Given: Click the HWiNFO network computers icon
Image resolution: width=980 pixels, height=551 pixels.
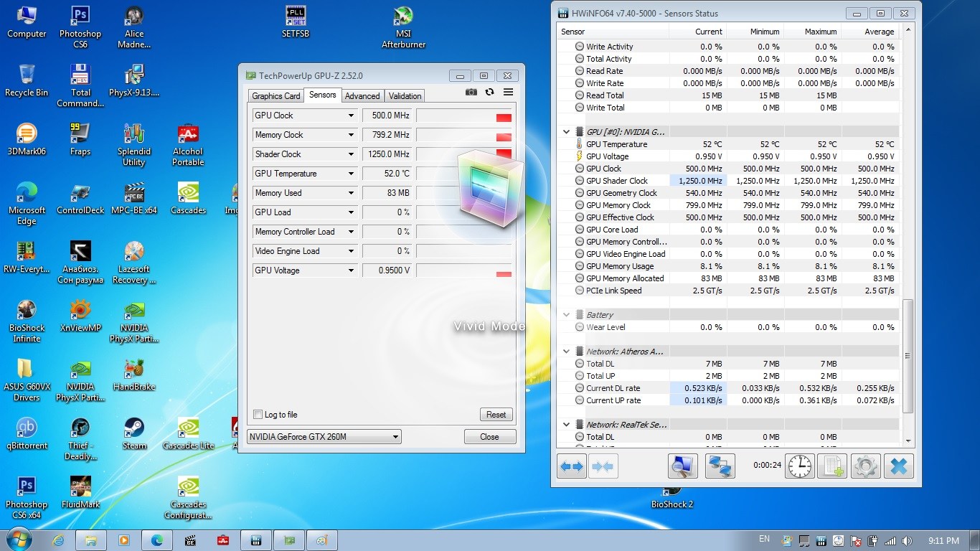Looking at the screenshot, I should 720,466.
